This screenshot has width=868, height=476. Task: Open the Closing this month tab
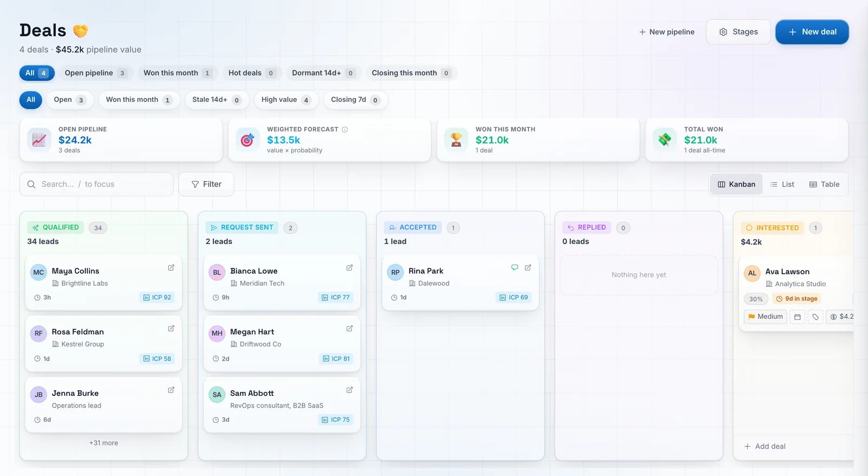click(411, 73)
